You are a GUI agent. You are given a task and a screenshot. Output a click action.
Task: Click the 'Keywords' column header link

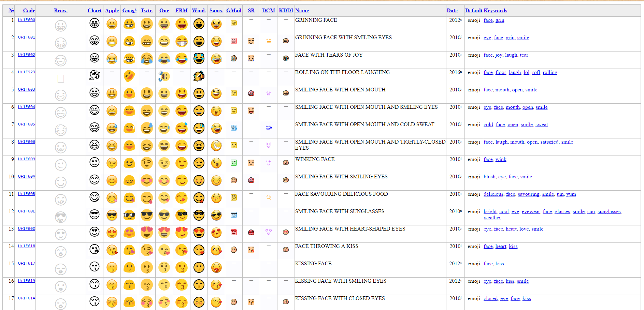click(495, 11)
